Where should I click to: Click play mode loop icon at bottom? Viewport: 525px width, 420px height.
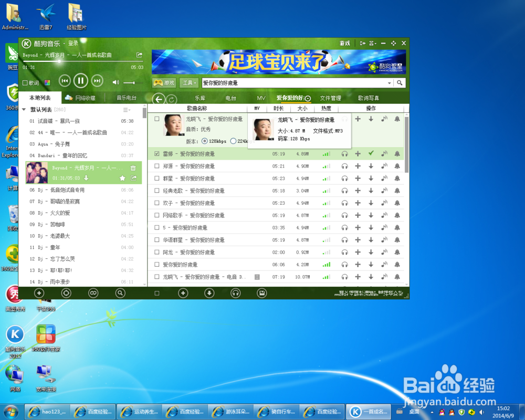(93, 293)
